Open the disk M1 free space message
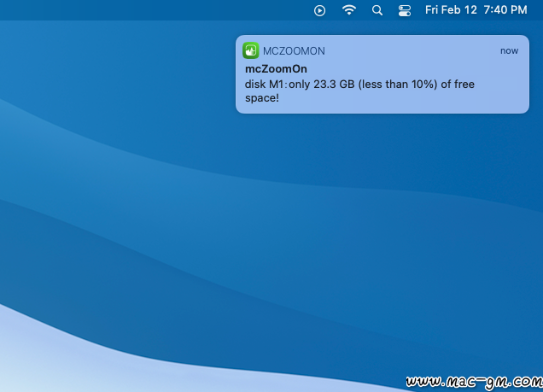 pos(359,91)
